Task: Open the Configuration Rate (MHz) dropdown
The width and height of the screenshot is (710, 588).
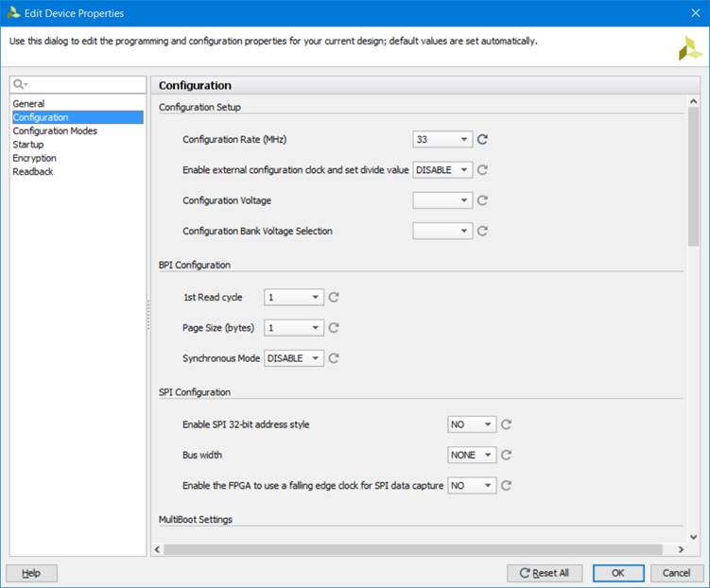Action: [442, 140]
